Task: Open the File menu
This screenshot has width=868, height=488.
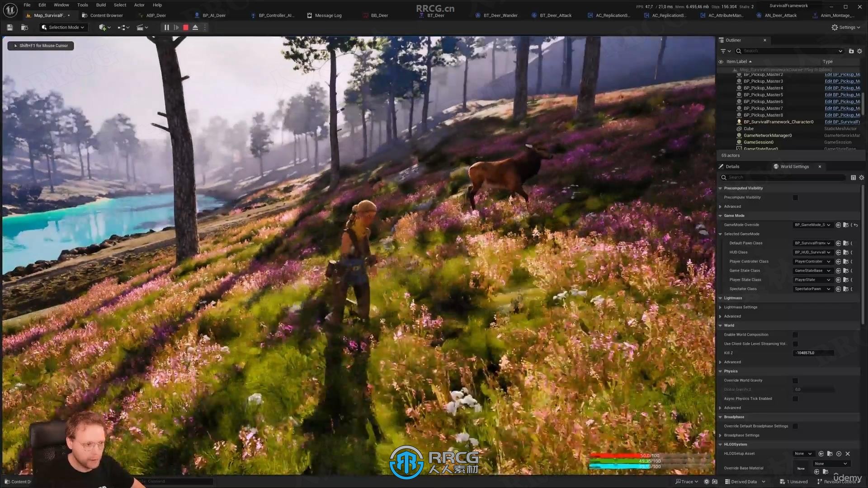Action: coord(27,5)
